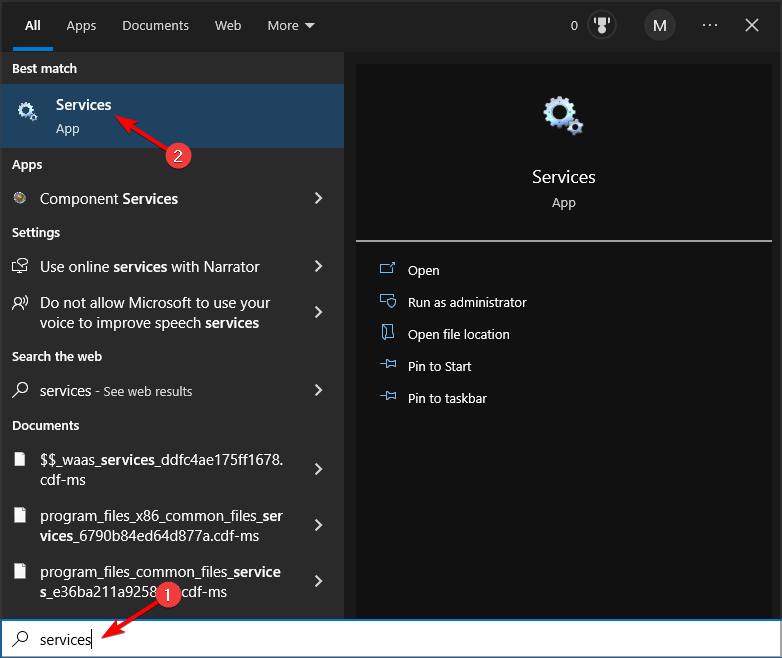Switch to the Web tab

point(228,25)
